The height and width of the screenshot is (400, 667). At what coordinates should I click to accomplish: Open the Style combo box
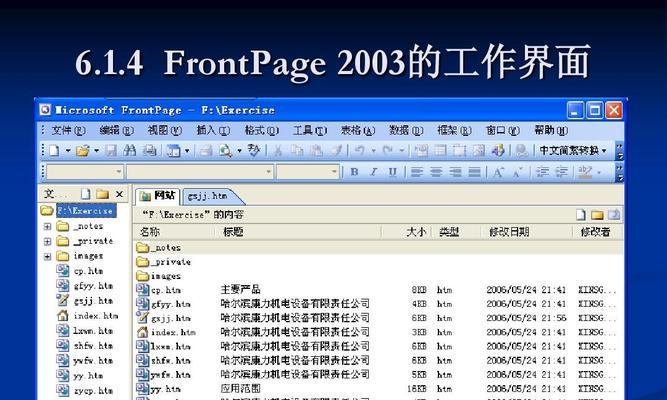click(85, 172)
